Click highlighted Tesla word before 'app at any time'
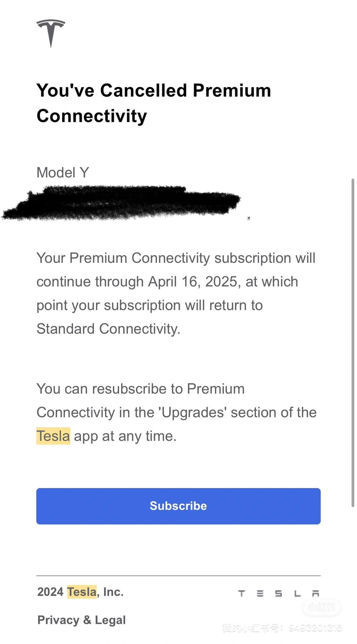The image size is (357, 644). pos(53,436)
